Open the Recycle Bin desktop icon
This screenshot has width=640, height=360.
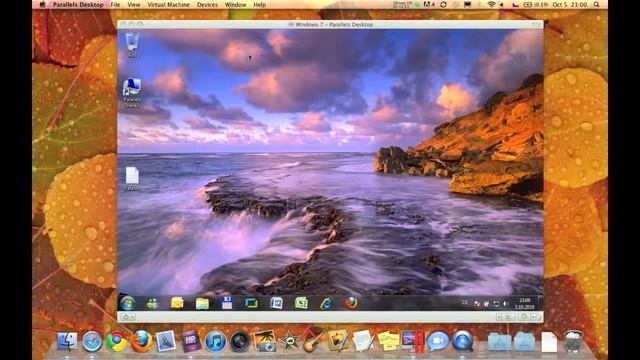click(x=132, y=45)
